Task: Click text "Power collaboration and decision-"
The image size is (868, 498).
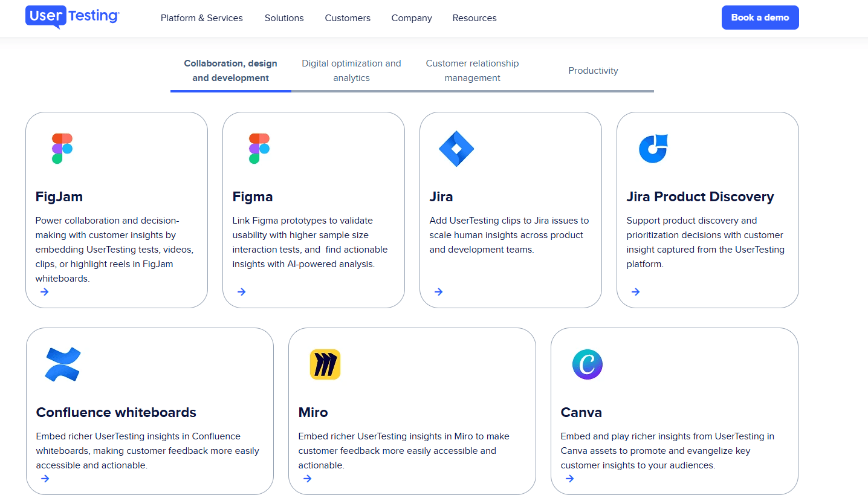Action: (108, 221)
